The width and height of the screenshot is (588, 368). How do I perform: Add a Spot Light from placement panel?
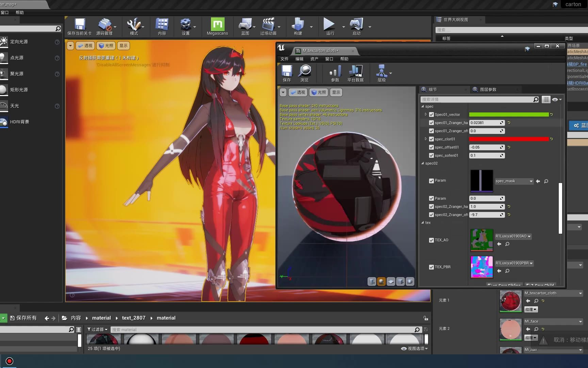[x=17, y=74]
